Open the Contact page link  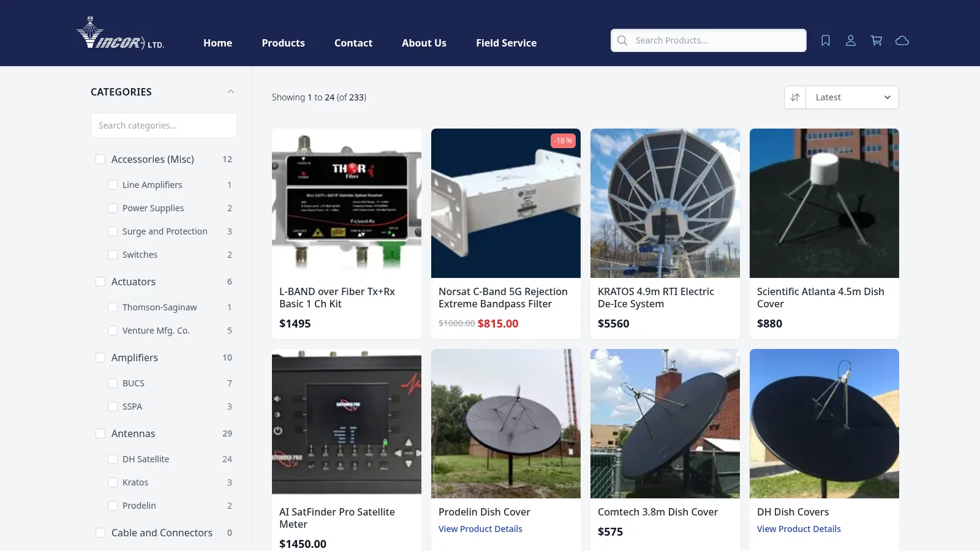tap(353, 43)
